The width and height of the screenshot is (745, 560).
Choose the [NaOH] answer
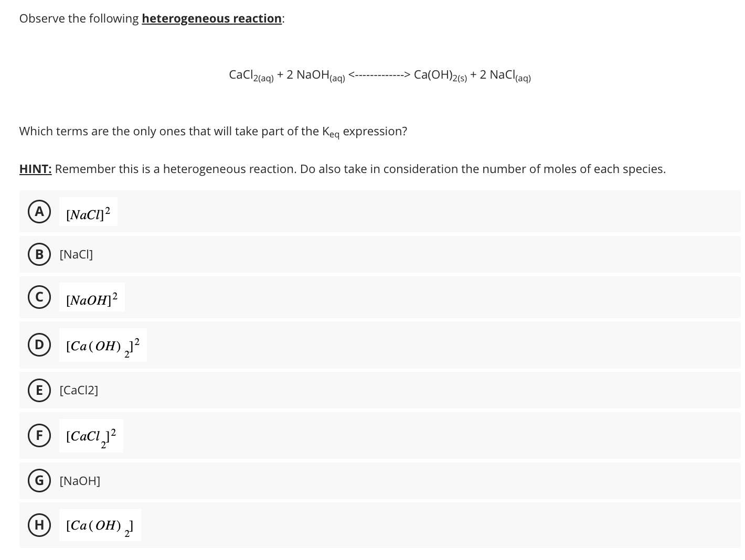pyautogui.click(x=80, y=480)
